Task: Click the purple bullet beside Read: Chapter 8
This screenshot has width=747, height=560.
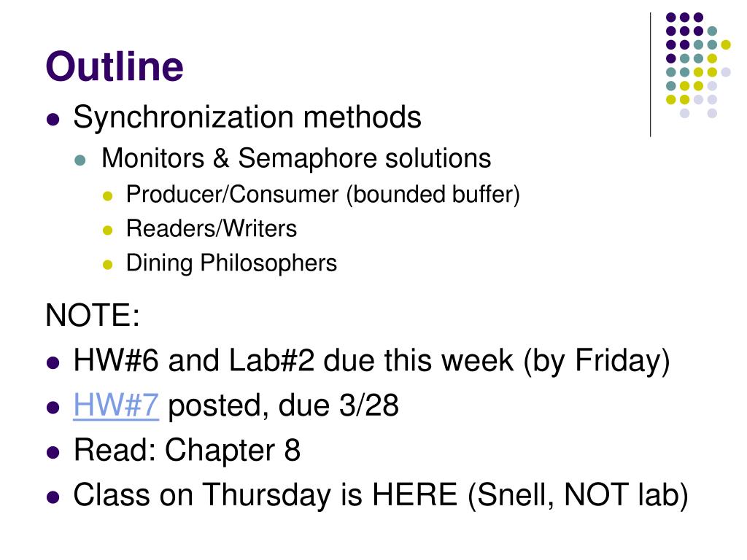Action: tap(53, 452)
